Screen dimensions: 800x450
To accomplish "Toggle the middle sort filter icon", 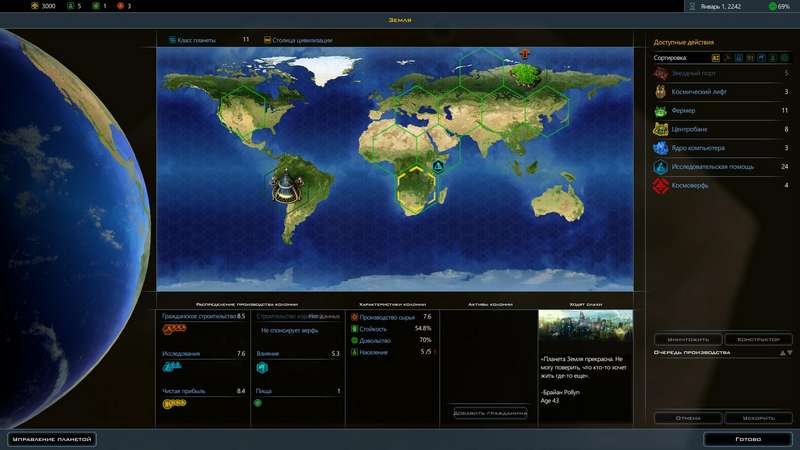I will [750, 58].
